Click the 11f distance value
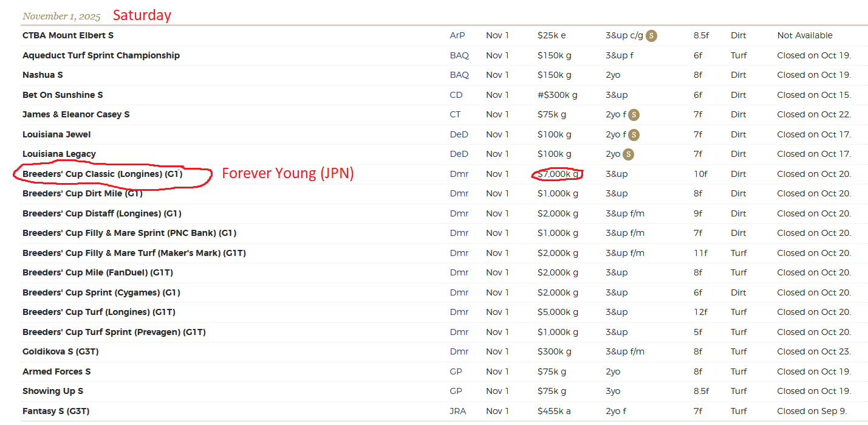The width and height of the screenshot is (868, 425). 700,253
